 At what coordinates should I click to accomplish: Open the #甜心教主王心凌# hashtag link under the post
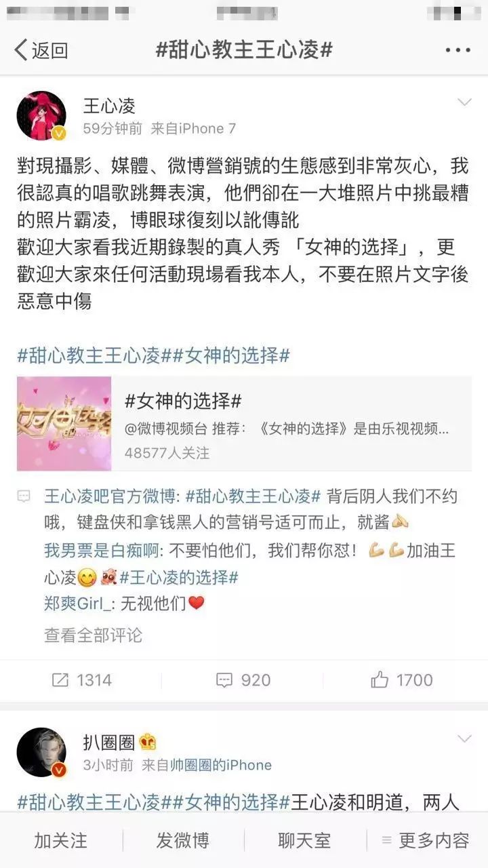[x=88, y=355]
